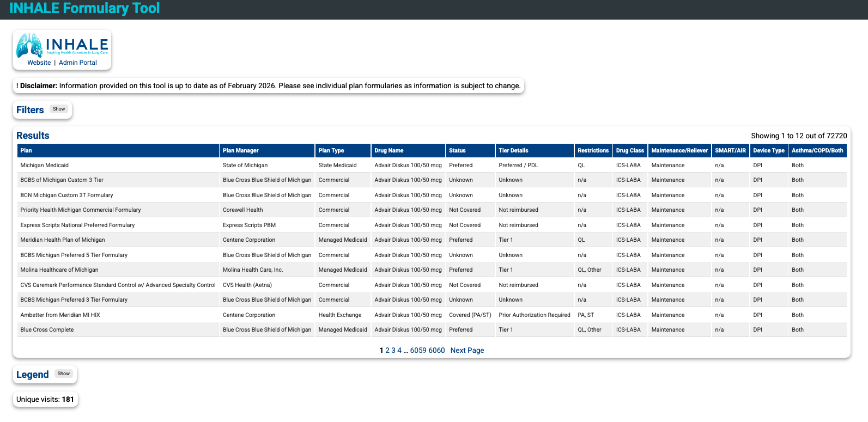The image size is (868, 422).
Task: Select Ambetter from Meridian MI HIX
Action: [x=432, y=315]
